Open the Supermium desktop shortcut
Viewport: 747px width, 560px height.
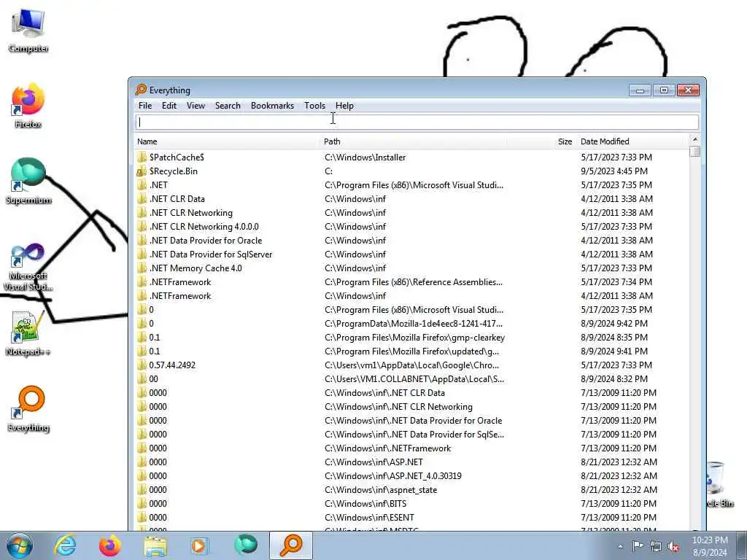click(28, 181)
